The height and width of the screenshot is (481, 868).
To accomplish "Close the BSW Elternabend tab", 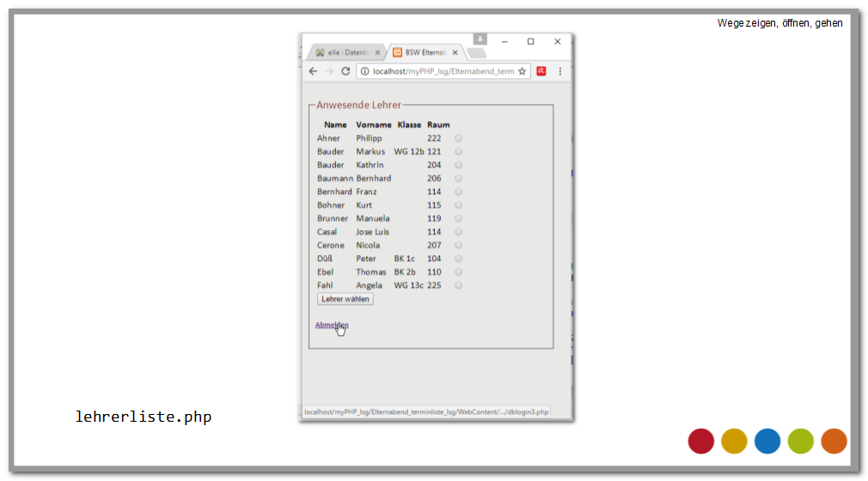I will 456,52.
